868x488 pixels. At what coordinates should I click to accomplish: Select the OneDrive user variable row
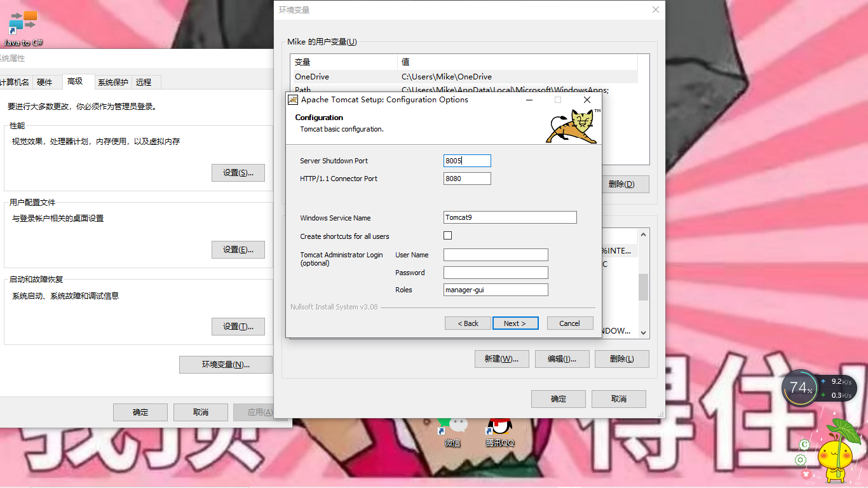464,77
